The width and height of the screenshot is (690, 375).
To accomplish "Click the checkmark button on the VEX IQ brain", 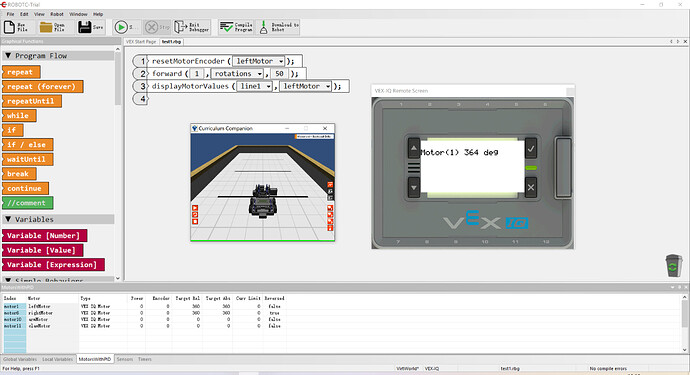I will tap(531, 149).
